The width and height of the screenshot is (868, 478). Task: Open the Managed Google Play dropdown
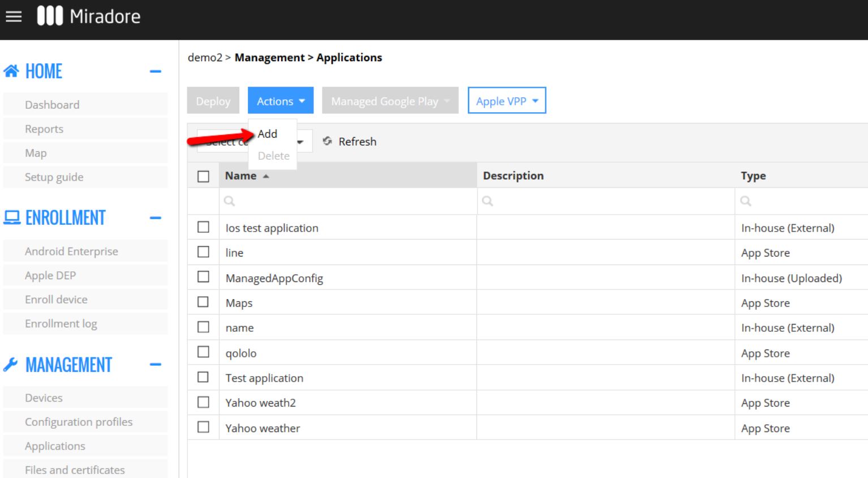pos(390,101)
